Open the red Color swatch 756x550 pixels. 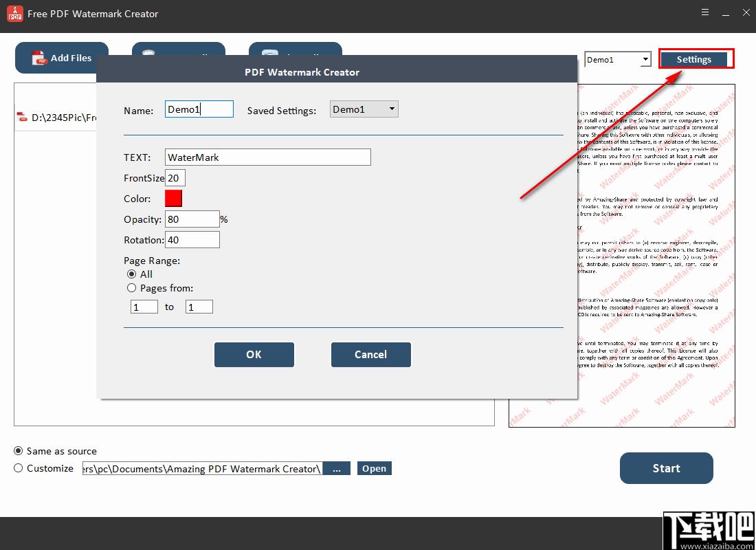(x=174, y=198)
